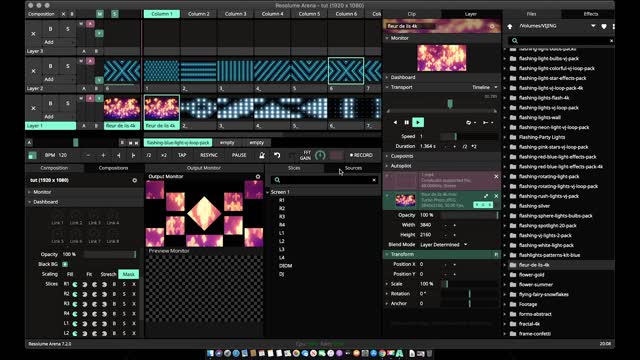This screenshot has height=360, width=640.
Task: Increase BPM with plus button
Action: coord(103,155)
